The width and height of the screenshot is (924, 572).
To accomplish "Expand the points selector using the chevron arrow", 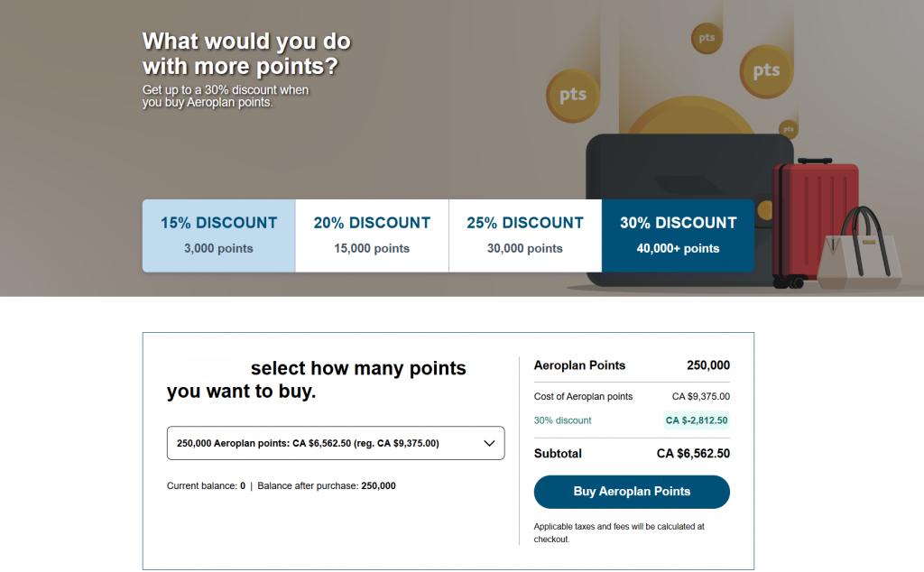I will 489,443.
